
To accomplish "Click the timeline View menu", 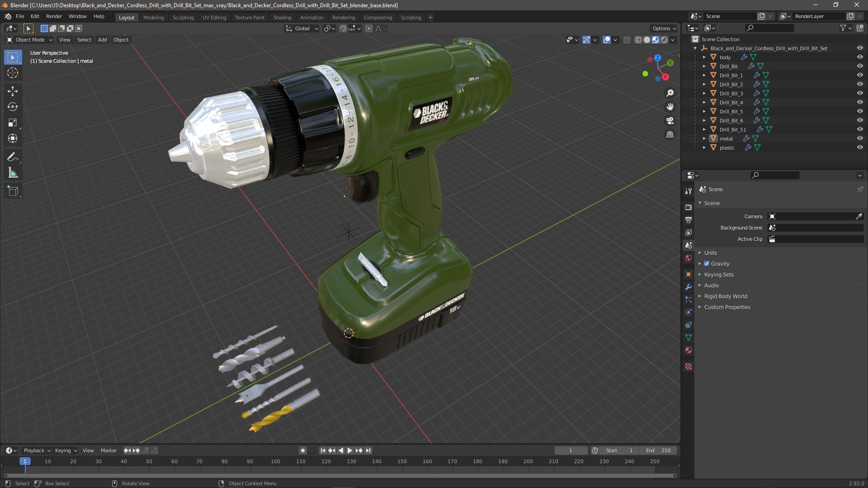I will [x=88, y=450].
